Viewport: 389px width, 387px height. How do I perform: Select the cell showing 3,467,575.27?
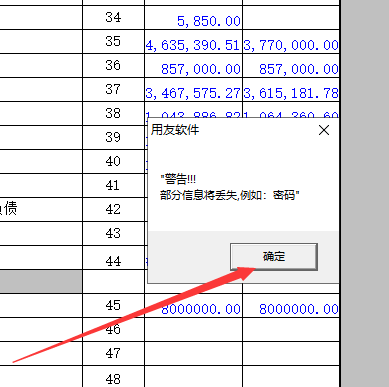coord(194,90)
